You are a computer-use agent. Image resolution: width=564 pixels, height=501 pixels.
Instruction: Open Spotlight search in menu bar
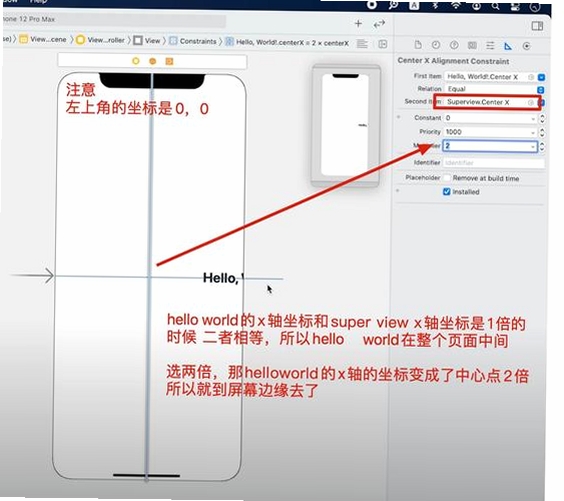pos(496,6)
